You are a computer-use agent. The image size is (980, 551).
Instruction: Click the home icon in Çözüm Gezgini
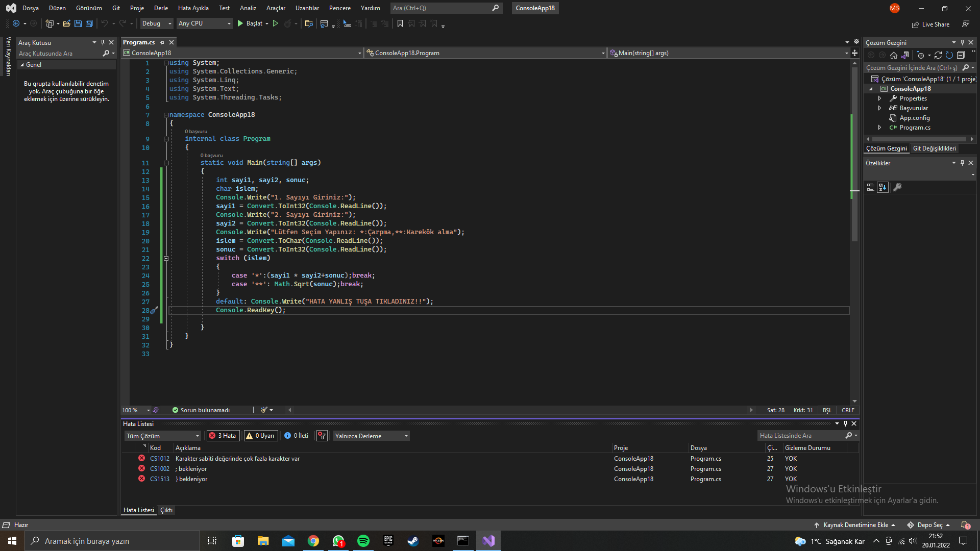click(893, 55)
